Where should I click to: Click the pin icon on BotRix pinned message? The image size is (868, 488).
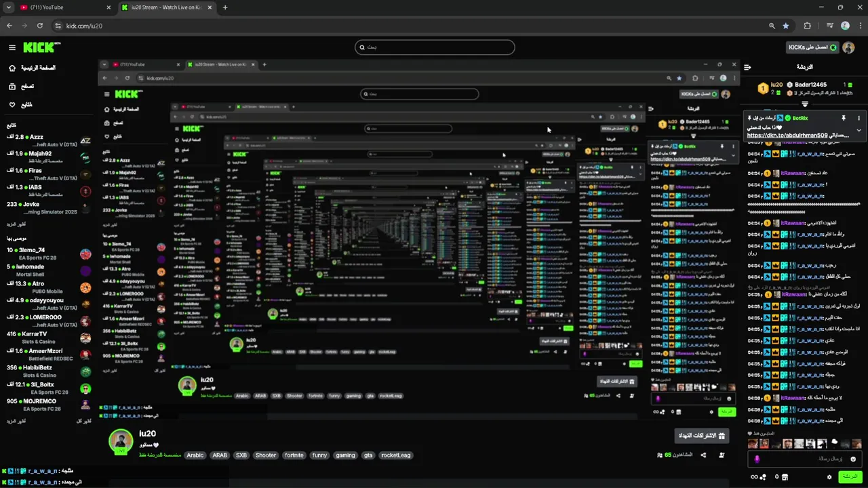point(844,118)
